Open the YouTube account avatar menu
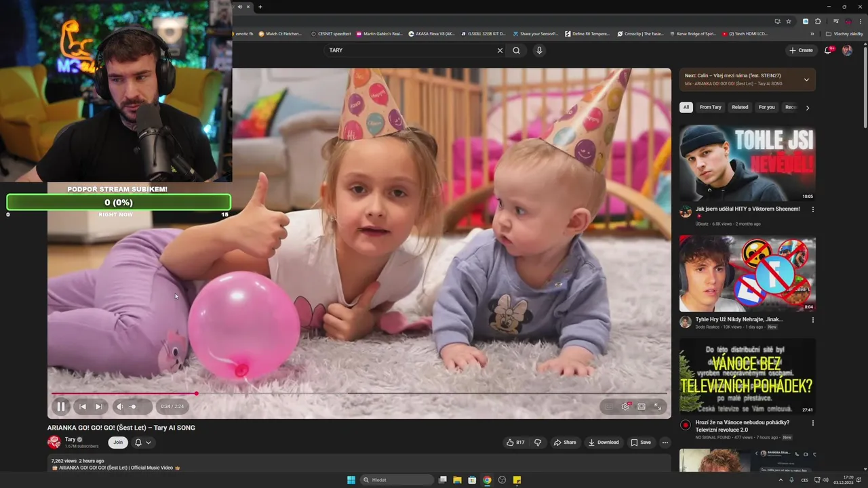 point(847,50)
